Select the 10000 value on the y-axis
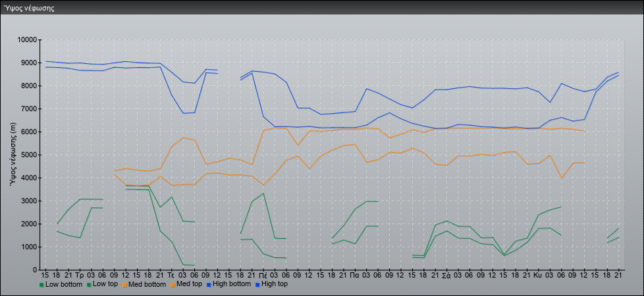 pos(28,40)
